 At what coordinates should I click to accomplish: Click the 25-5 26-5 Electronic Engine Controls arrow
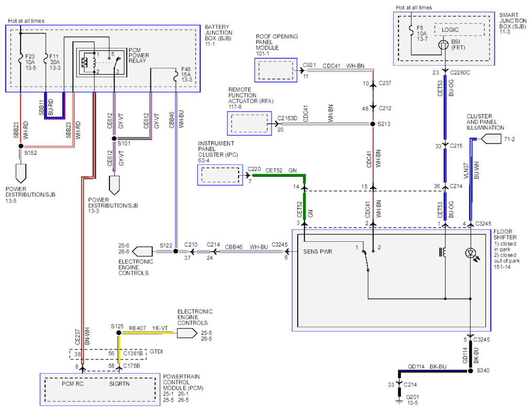click(187, 333)
